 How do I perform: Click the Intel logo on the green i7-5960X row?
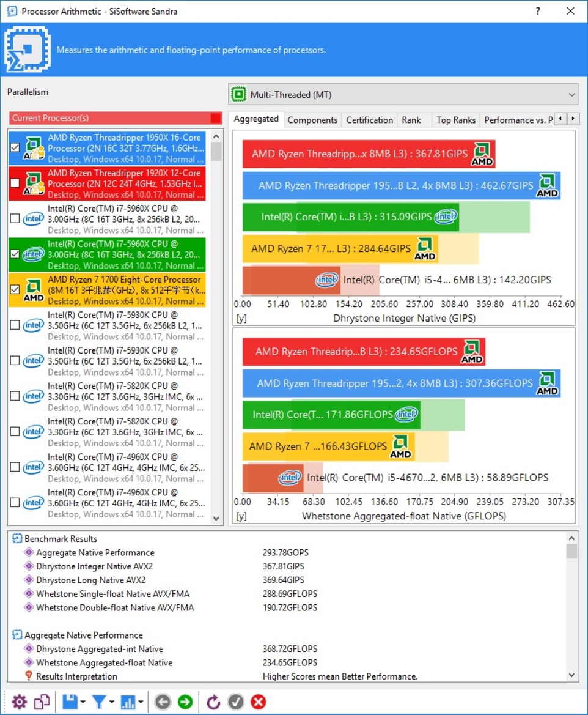[x=33, y=254]
